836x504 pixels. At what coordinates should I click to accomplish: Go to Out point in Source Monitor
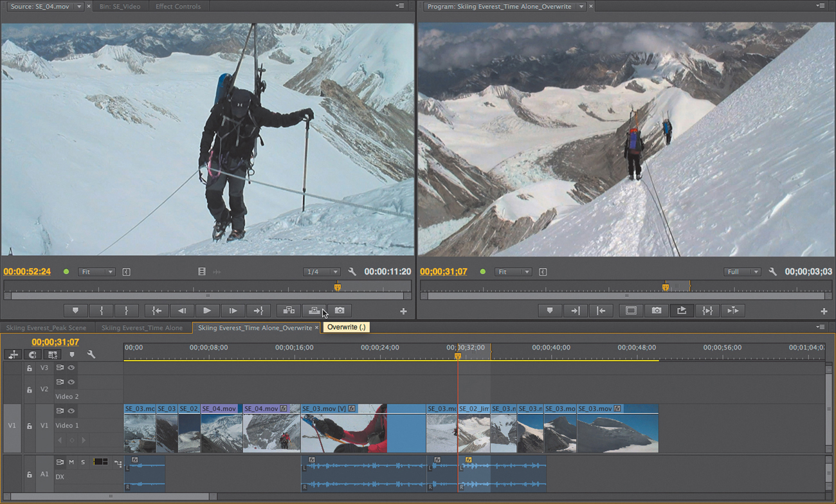point(258,310)
